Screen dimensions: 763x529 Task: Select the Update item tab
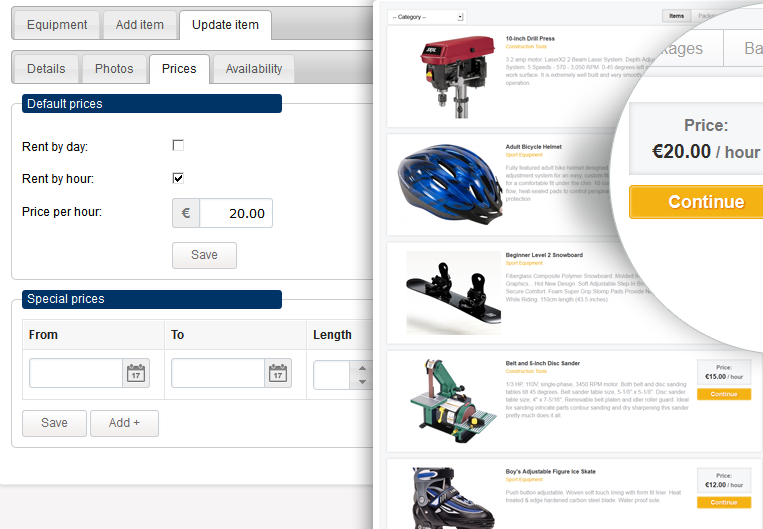pos(225,25)
